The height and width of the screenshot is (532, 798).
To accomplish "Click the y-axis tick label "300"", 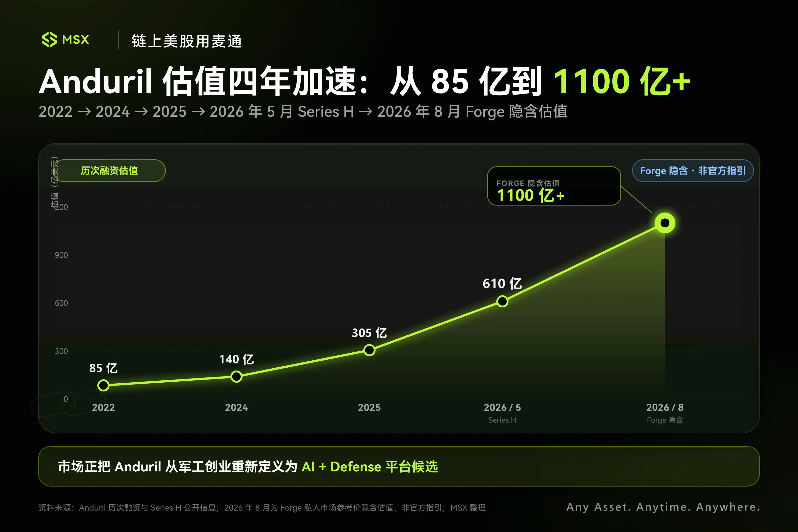I will click(61, 351).
